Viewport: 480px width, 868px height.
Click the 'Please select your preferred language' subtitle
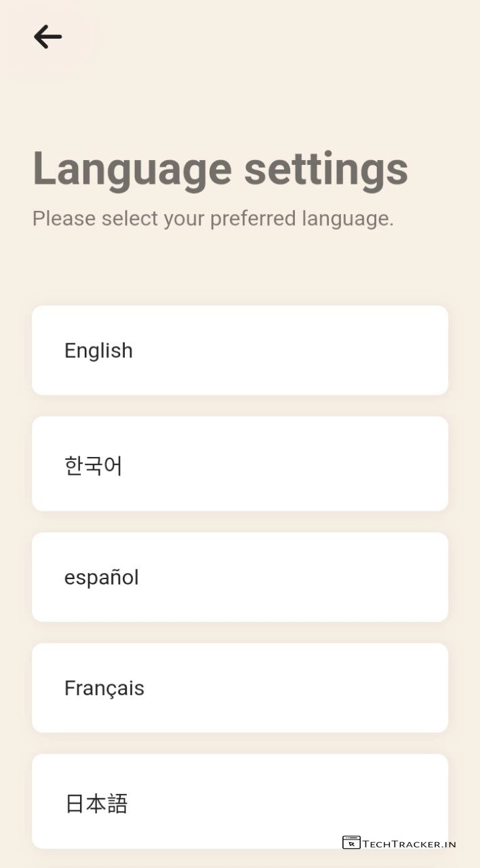pyautogui.click(x=213, y=218)
